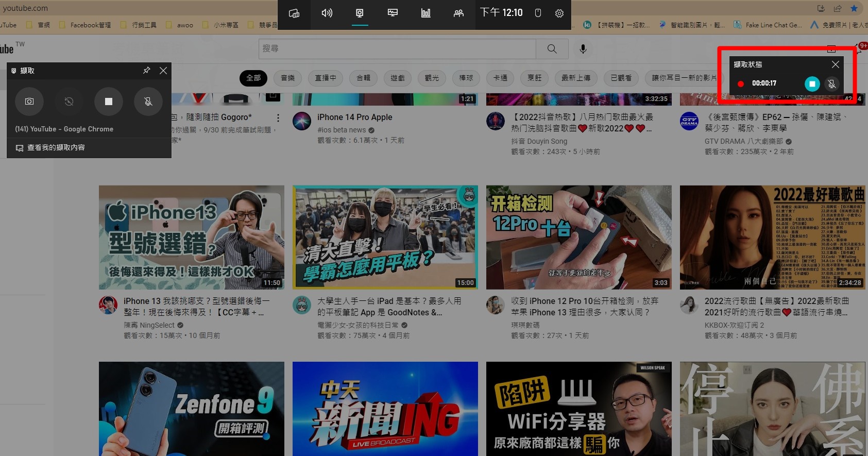
Task: Open the Audio widget in Game Bar
Action: pos(327,13)
